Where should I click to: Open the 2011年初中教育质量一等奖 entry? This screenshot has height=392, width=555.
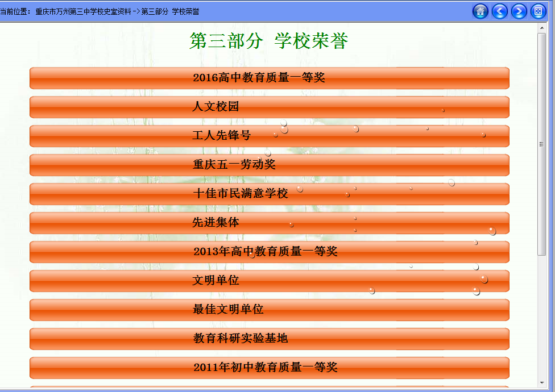(270, 368)
